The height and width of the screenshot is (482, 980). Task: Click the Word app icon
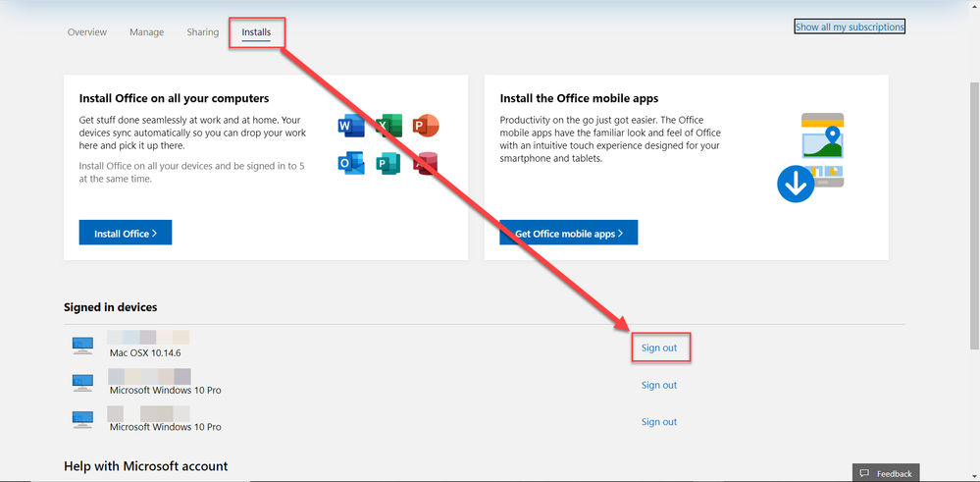click(x=350, y=127)
